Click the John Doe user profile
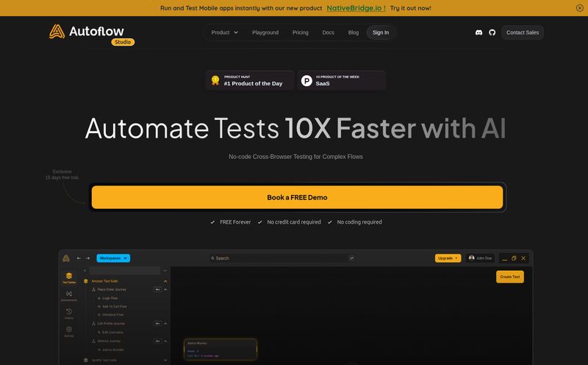 tap(480, 258)
